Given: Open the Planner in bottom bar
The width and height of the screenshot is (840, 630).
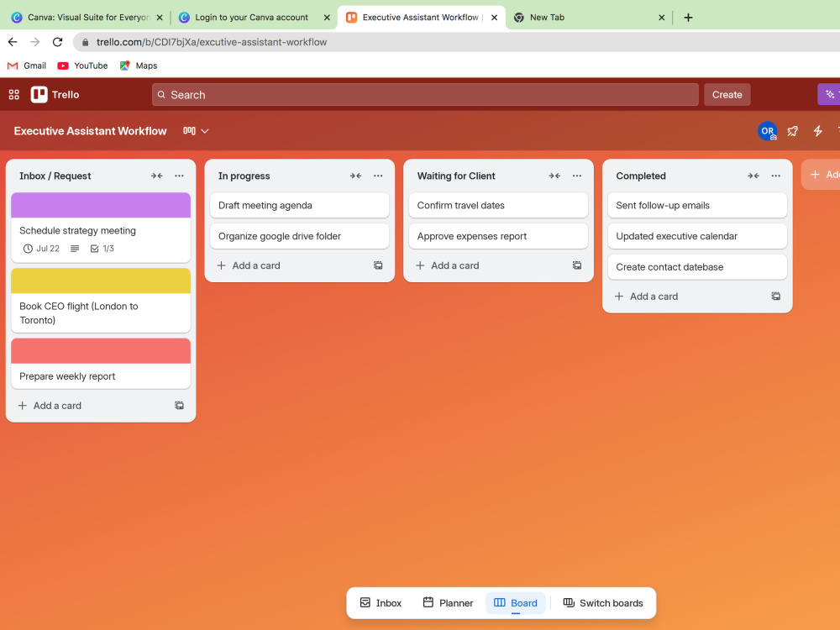Looking at the screenshot, I should tap(448, 602).
